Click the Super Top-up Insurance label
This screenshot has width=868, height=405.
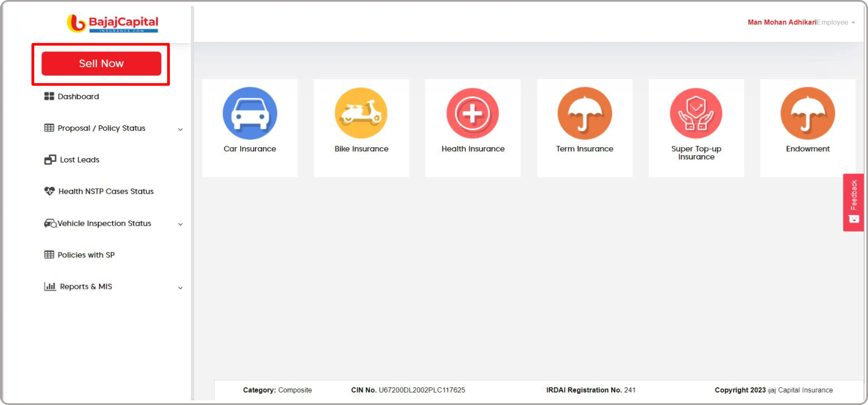[x=696, y=153]
